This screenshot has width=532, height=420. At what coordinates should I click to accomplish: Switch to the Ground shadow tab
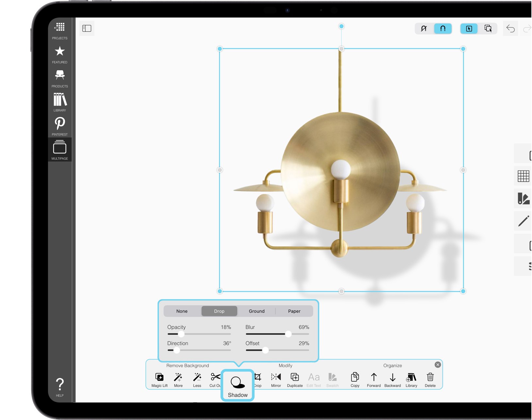coord(257,311)
